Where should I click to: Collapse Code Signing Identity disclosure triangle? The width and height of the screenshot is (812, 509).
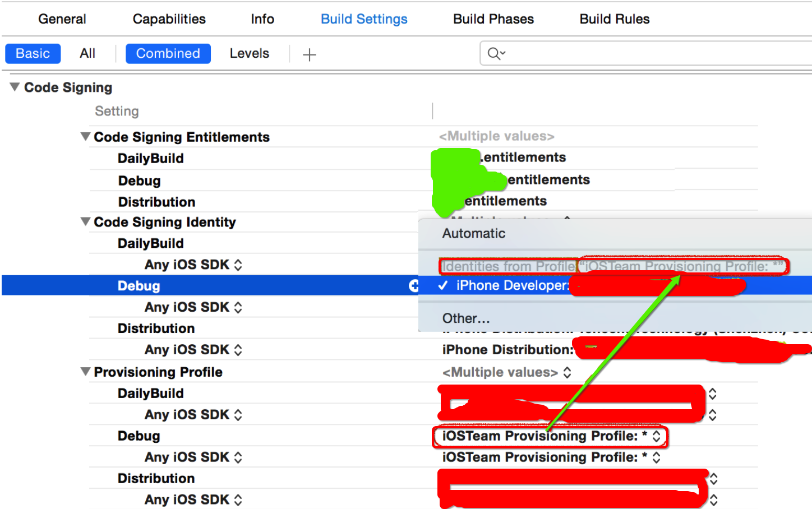point(85,222)
